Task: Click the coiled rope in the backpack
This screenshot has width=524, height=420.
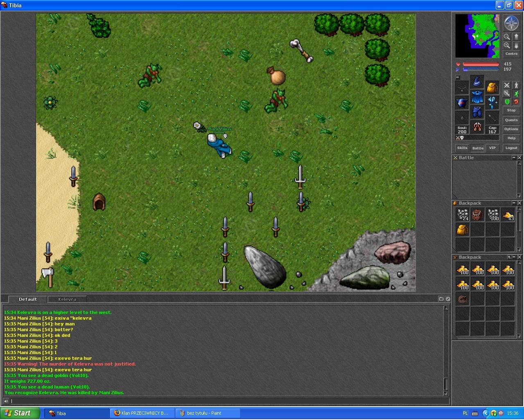Action: 463,299
